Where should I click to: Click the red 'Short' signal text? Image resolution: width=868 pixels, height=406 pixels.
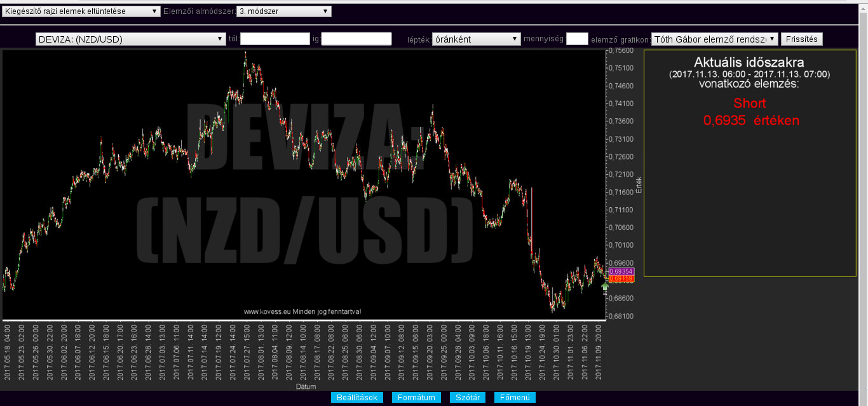pos(749,104)
